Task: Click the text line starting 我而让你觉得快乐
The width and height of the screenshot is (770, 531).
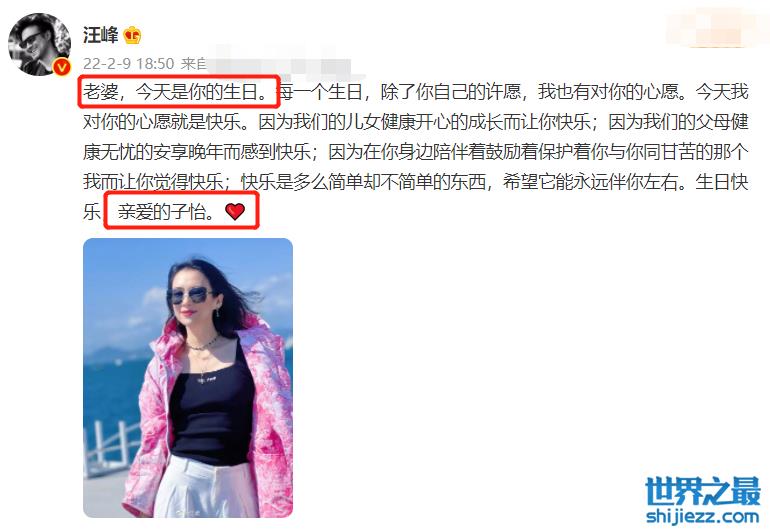Action: pos(415,182)
